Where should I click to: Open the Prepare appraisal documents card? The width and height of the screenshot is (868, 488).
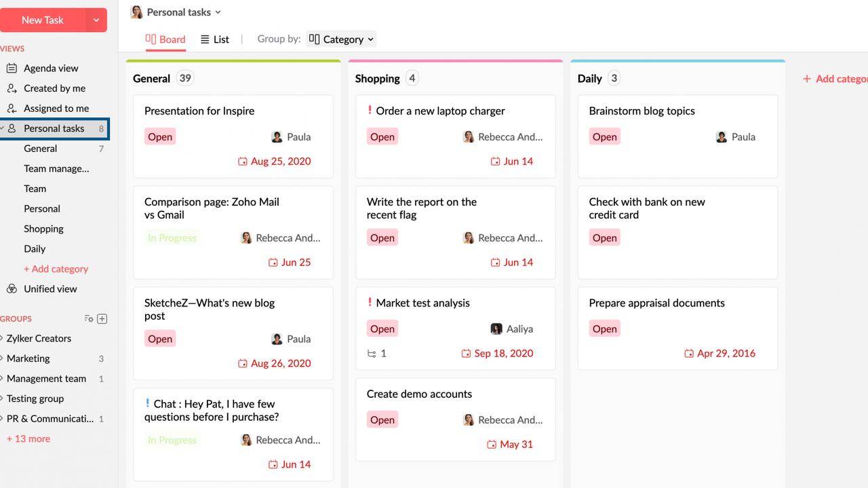coord(656,303)
